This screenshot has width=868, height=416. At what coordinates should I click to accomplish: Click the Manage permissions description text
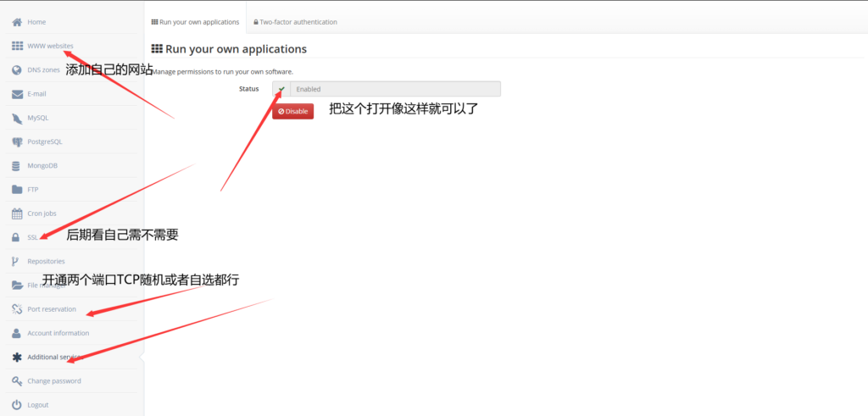[x=222, y=71]
